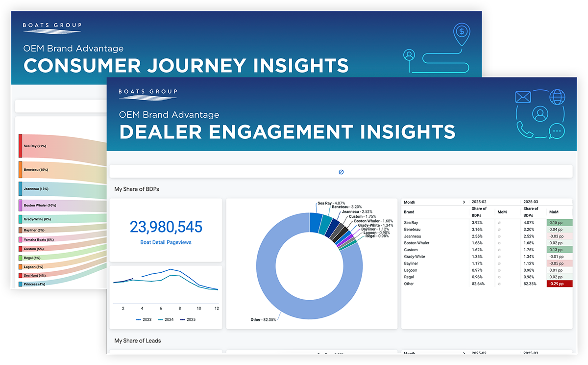The image size is (588, 365).
Task: Click the Grady-White - 1.34% donut label
Action: click(375, 225)
